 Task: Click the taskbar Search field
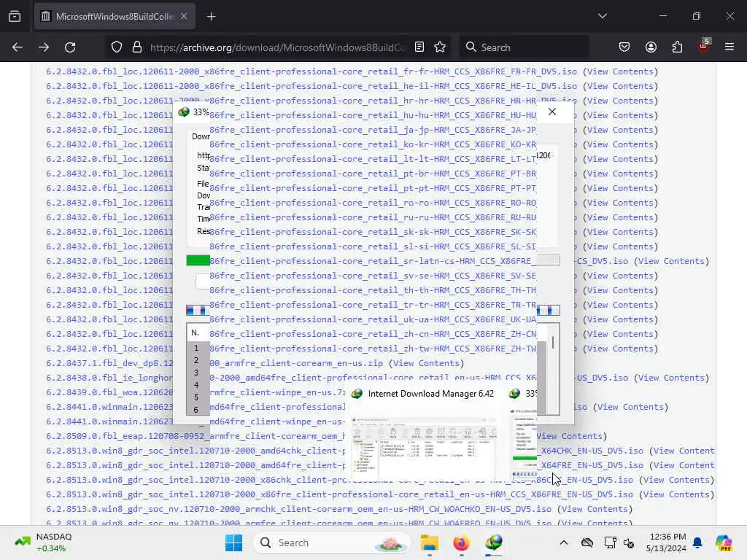click(332, 542)
